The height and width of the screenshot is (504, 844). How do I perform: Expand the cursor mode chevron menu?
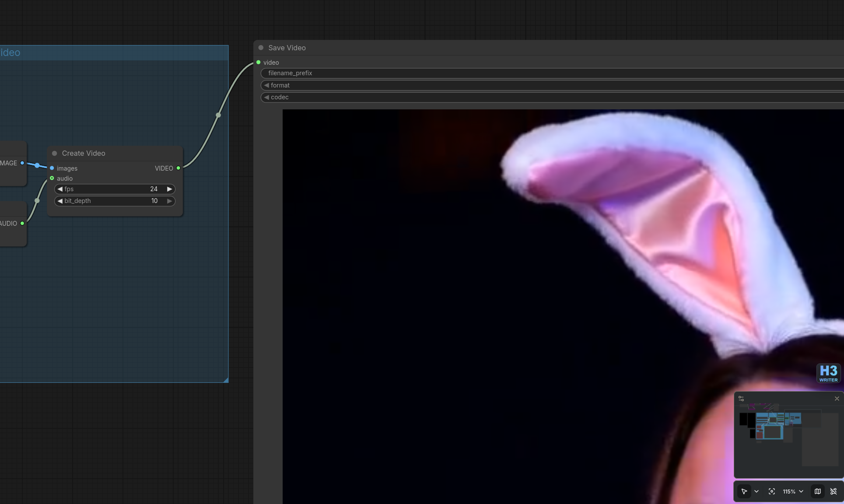pyautogui.click(x=756, y=491)
